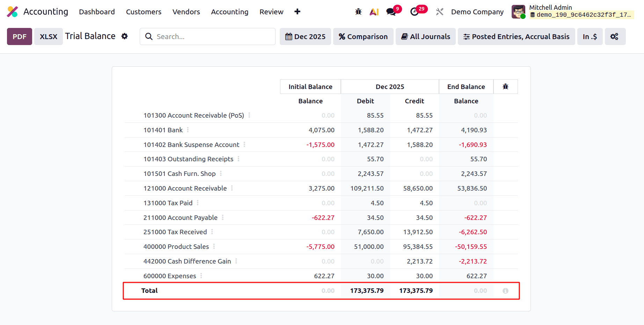The image size is (644, 325).
Task: Click the 400000 Product Sales line
Action: 176,246
